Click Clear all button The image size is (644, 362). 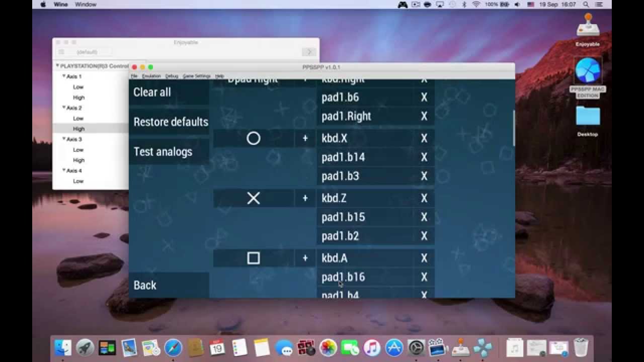click(169, 92)
